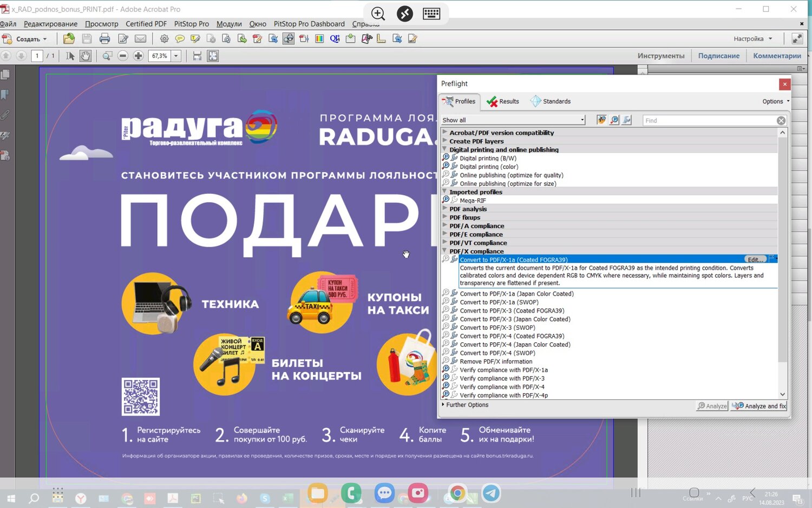
Task: Click the Analyze and fix button
Action: coord(759,406)
